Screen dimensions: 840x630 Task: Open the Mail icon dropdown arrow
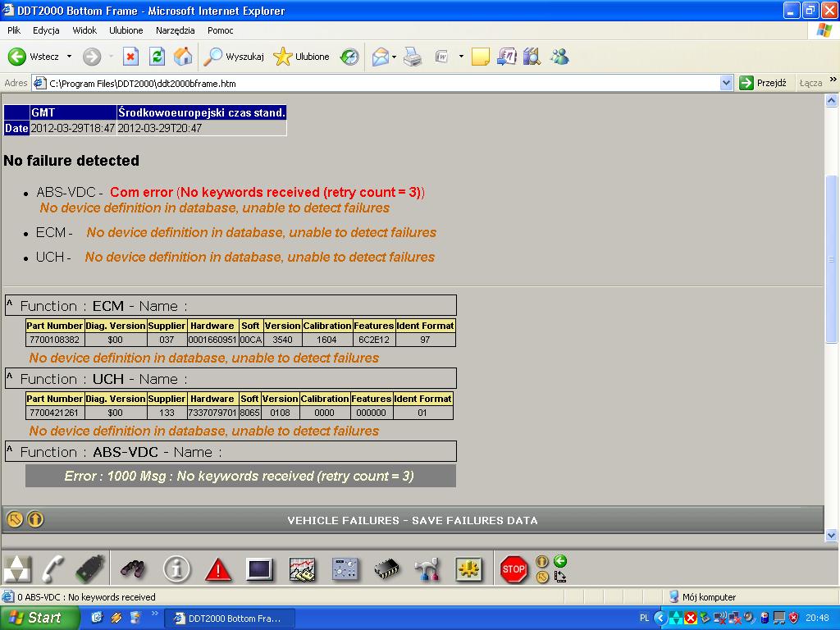pos(395,57)
